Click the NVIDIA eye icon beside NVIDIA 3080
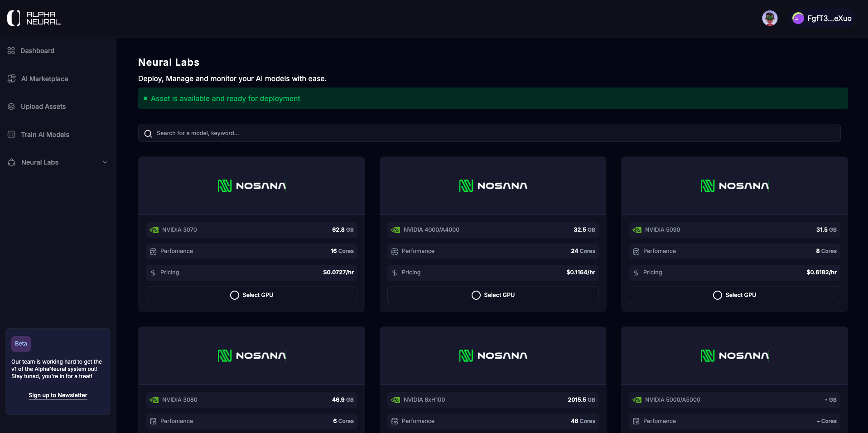 [154, 400]
